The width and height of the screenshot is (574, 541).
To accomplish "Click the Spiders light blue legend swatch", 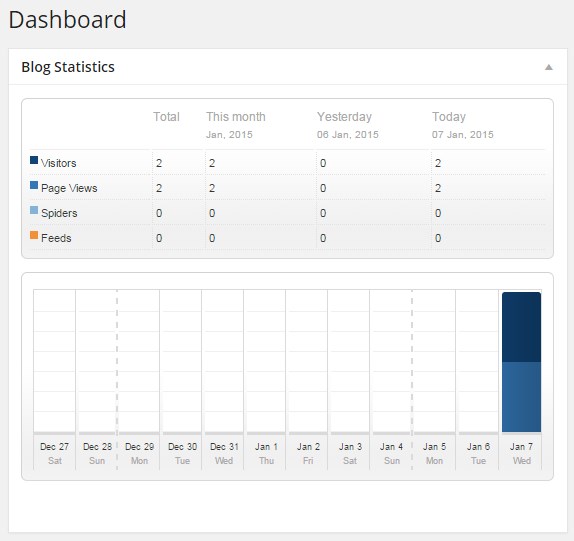I will click(x=34, y=210).
